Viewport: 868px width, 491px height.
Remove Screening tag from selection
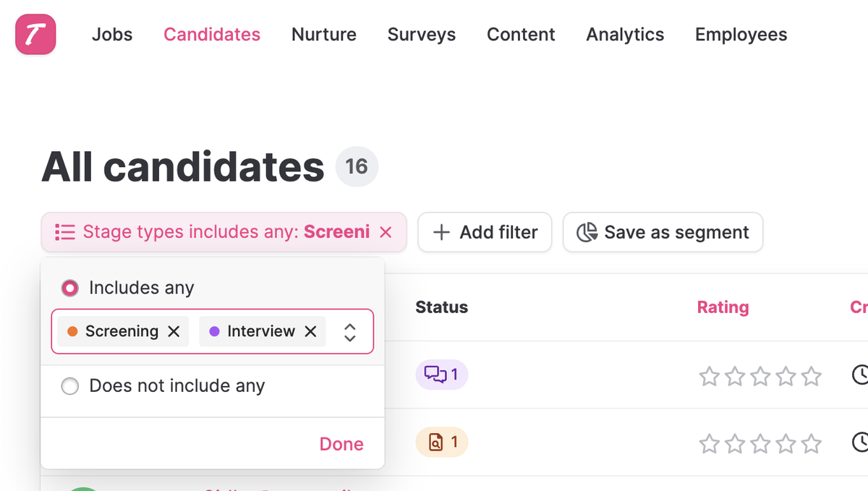pos(174,331)
